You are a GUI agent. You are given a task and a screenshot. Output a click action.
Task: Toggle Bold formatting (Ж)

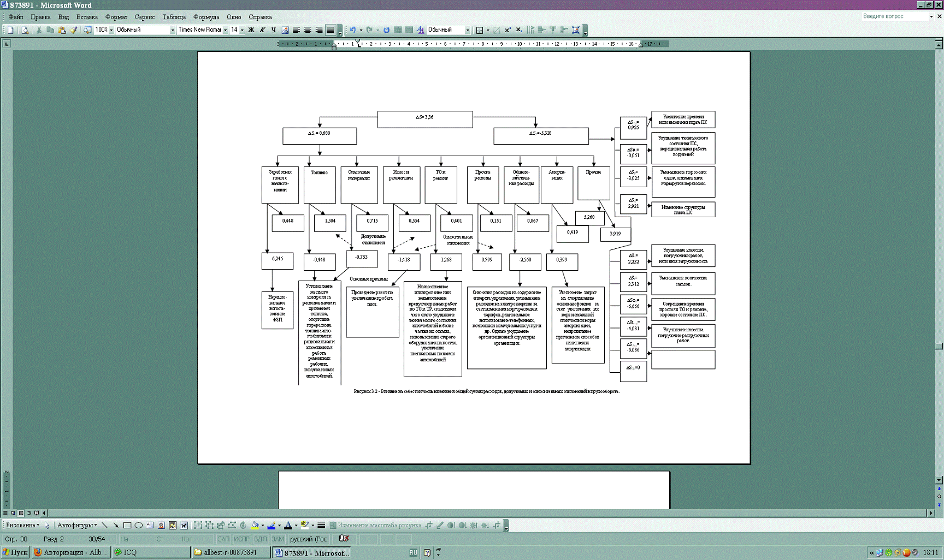coord(251,30)
